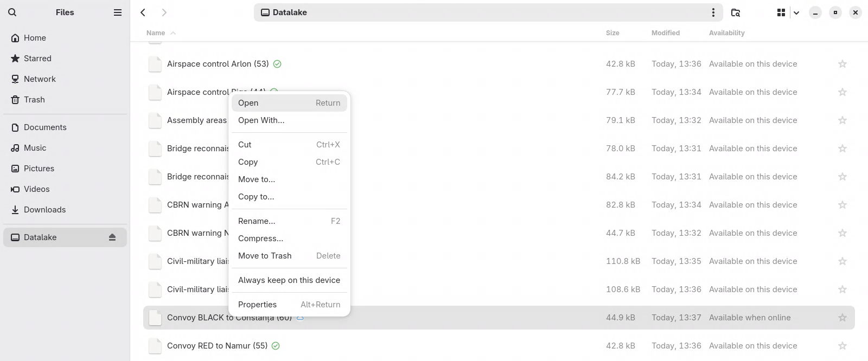The height and width of the screenshot is (361, 868).
Task: Open the main hamburger menu
Action: coord(117,12)
